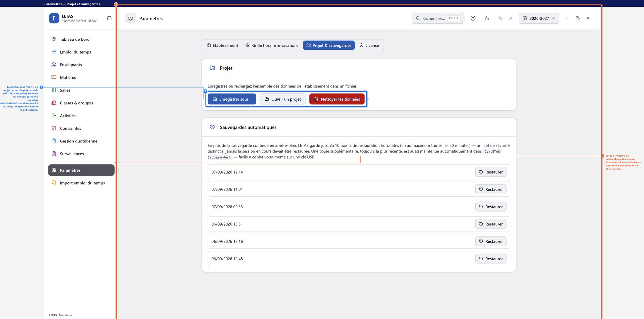Open the 2026-2027 school year dropdown
This screenshot has height=319, width=644.
click(x=539, y=18)
